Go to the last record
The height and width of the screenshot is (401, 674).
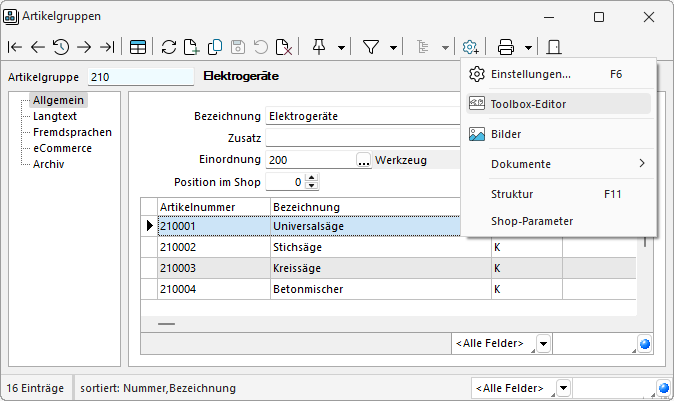[x=106, y=47]
